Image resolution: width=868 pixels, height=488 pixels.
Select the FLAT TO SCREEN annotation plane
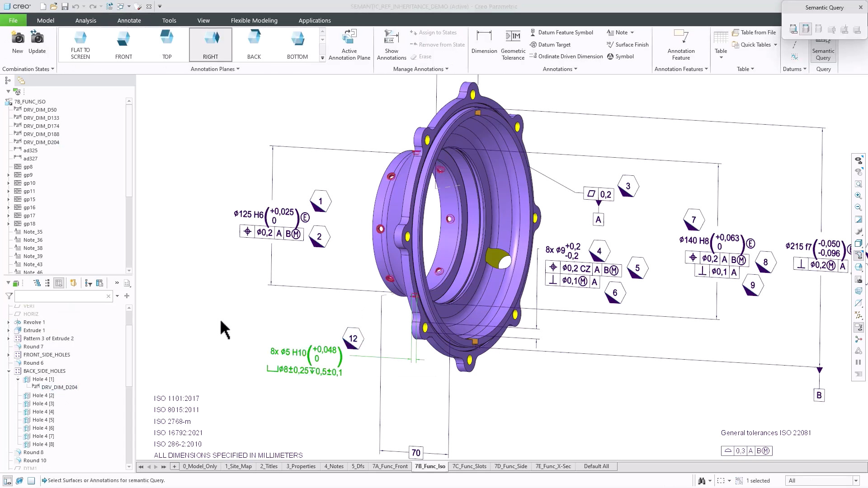coord(80,45)
